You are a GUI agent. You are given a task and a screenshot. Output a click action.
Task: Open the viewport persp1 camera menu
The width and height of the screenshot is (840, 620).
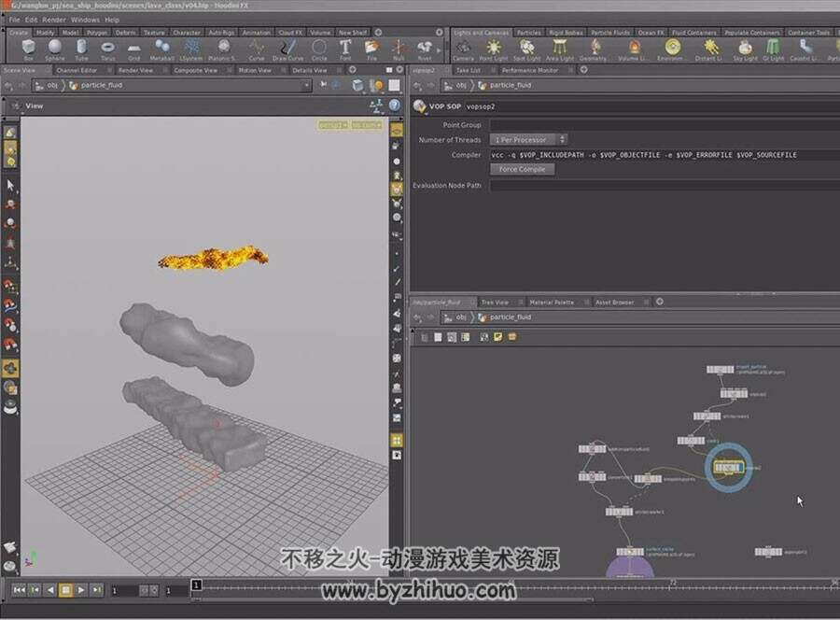pyautogui.click(x=332, y=125)
